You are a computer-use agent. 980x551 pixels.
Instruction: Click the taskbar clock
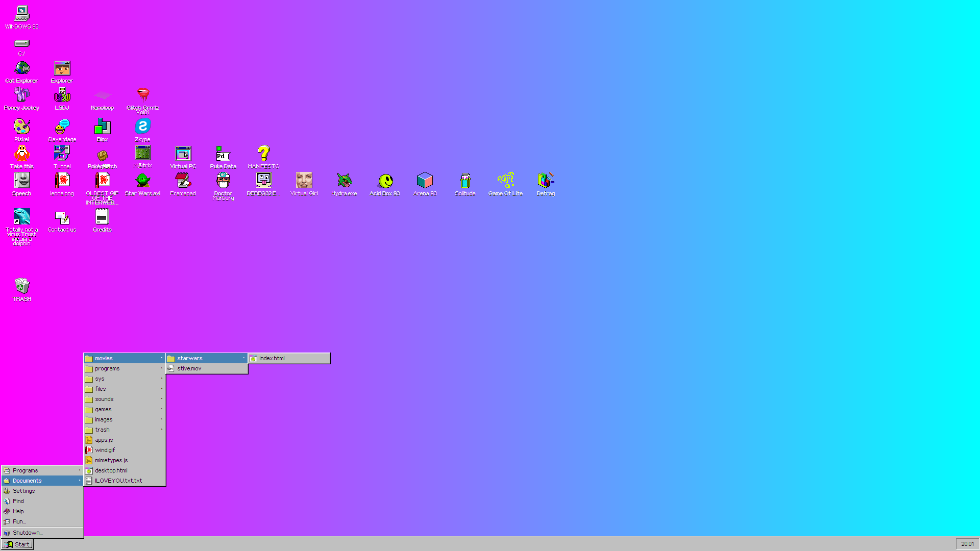[x=967, y=544]
